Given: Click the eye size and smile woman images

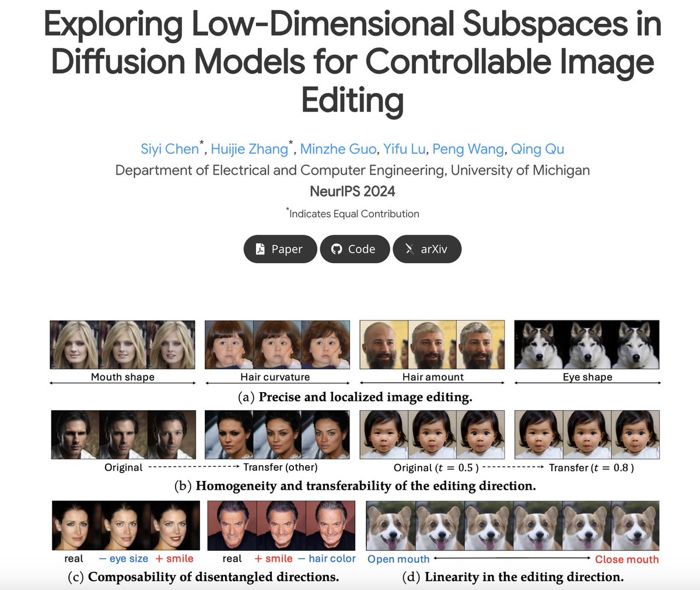Looking at the screenshot, I should pyautogui.click(x=125, y=525).
